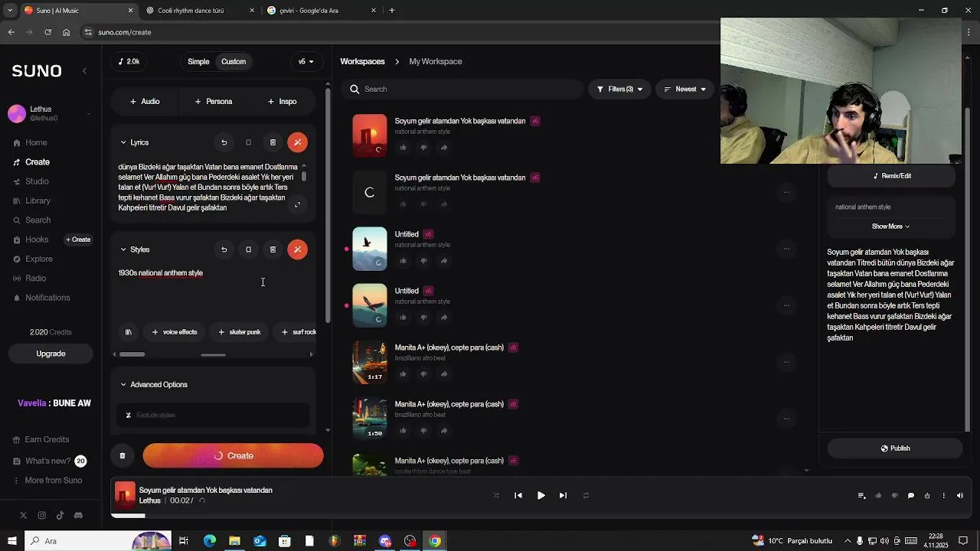Viewport: 980px width, 551px height.
Task: Open the v6 model version dropdown
Action: 306,62
